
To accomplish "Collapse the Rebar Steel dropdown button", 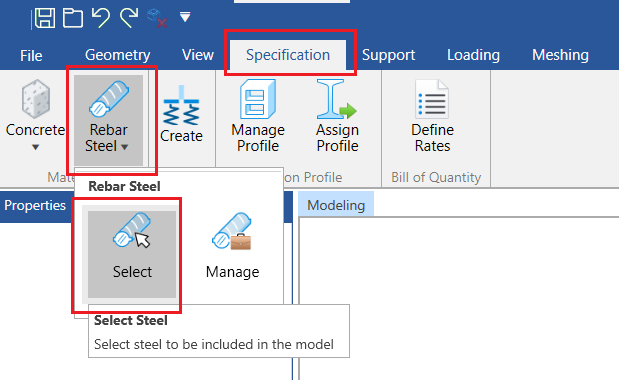I will pos(108,120).
